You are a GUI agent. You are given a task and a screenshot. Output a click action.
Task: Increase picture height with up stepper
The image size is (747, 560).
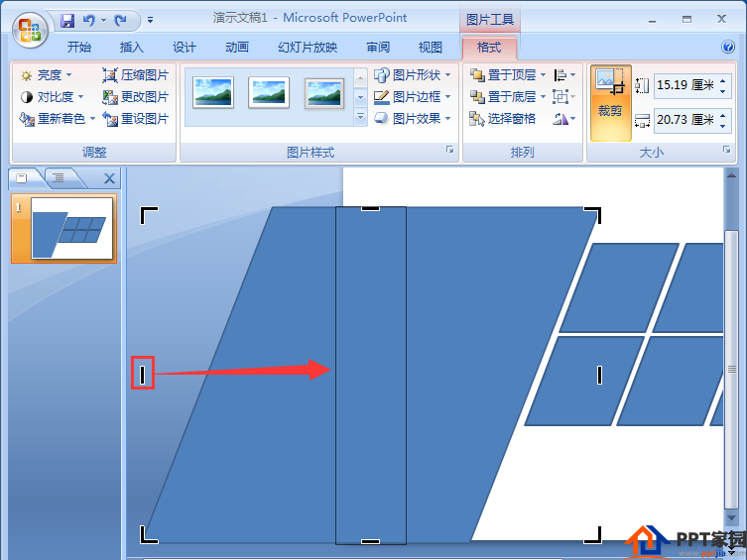723,80
